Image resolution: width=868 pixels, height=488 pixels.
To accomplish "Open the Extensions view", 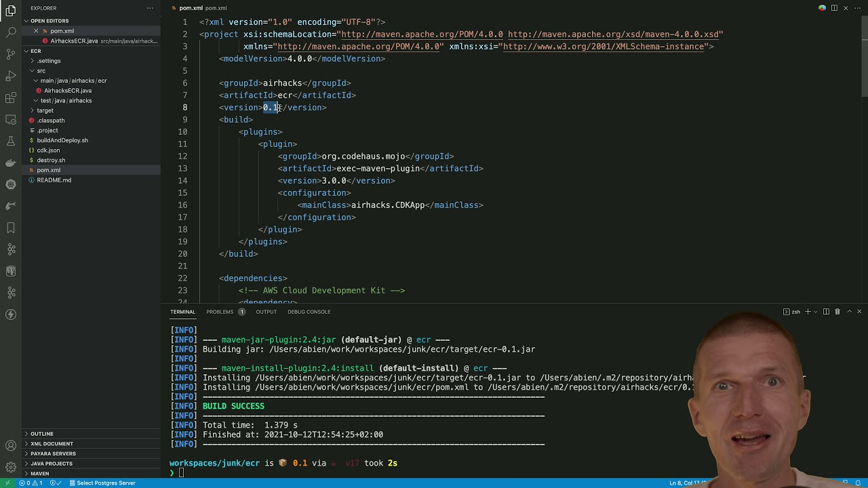I will point(11,98).
